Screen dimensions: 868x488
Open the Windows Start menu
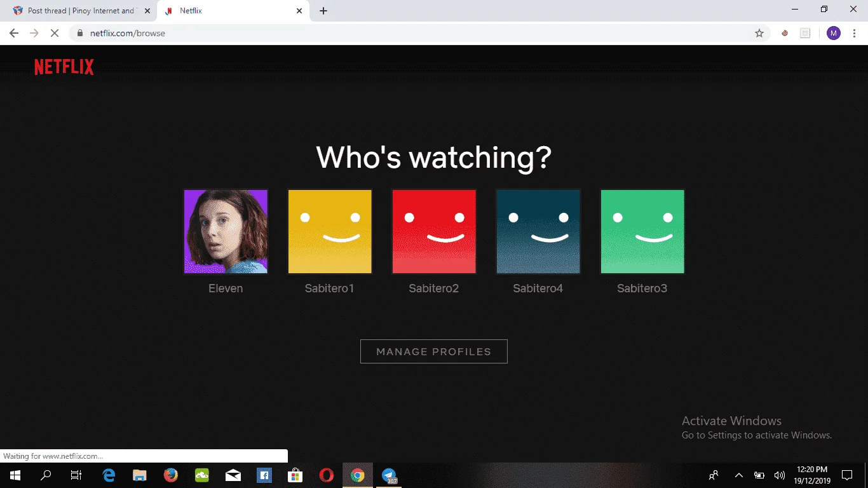coord(15,475)
